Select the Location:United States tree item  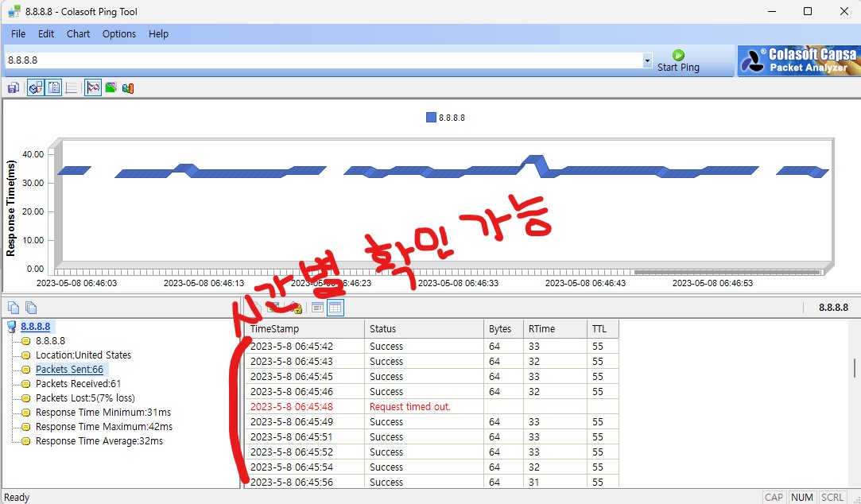(x=83, y=355)
